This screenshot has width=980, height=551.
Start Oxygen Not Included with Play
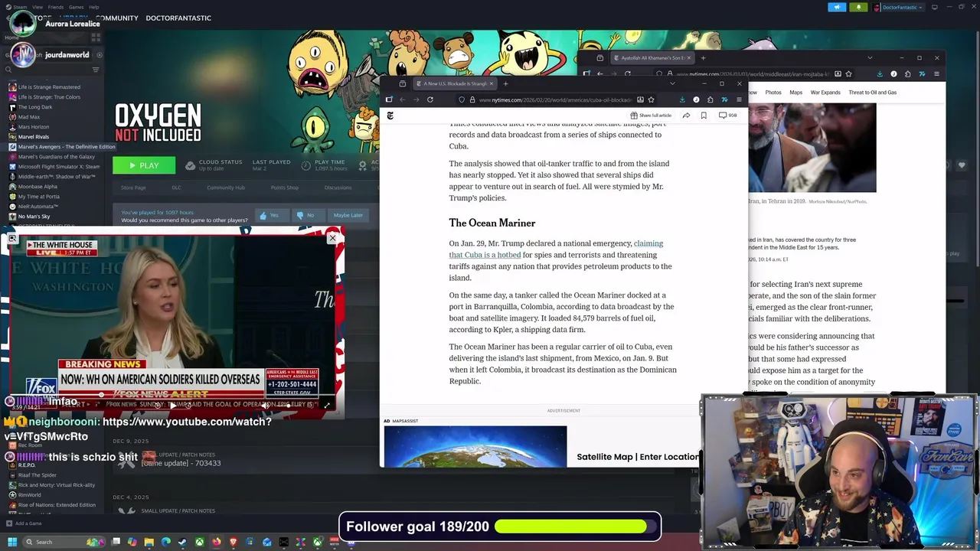(x=144, y=165)
